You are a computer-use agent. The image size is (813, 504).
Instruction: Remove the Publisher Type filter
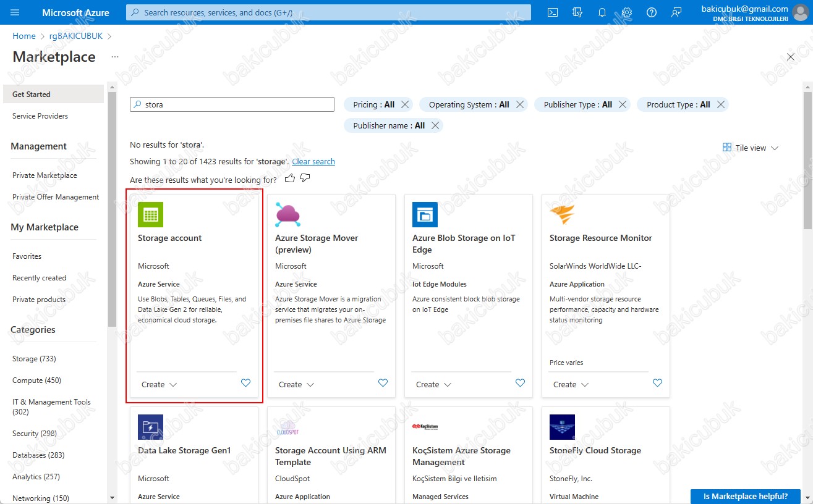pyautogui.click(x=623, y=104)
